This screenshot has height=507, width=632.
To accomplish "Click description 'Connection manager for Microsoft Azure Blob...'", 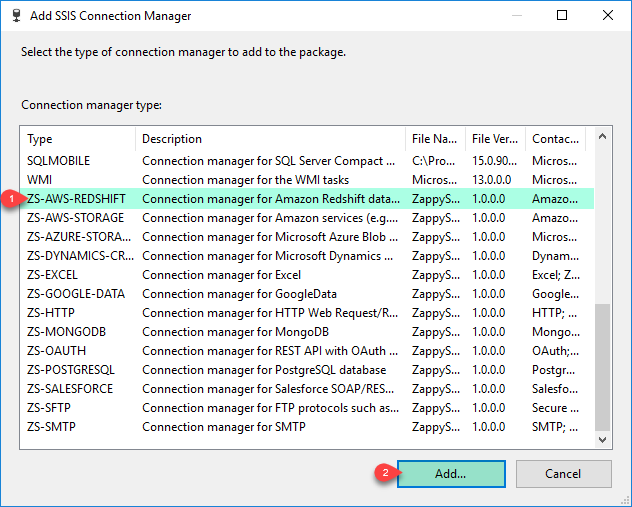I will point(270,237).
